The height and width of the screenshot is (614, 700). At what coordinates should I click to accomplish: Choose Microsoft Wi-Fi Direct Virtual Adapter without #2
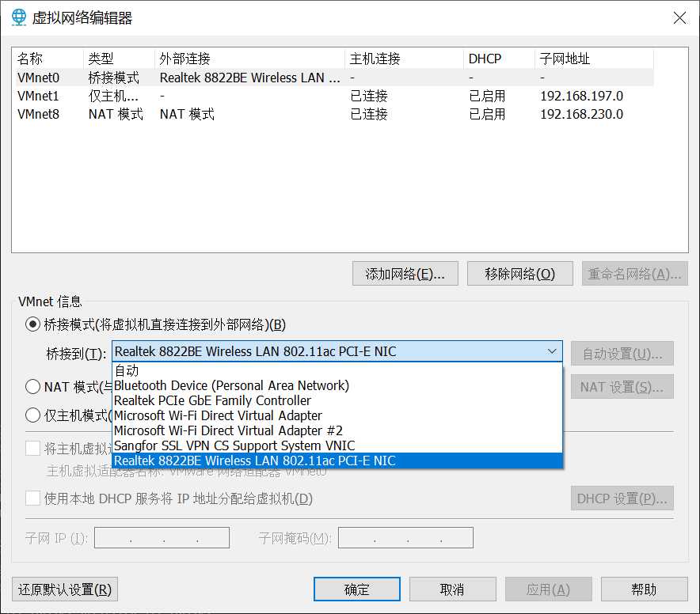pos(337,415)
